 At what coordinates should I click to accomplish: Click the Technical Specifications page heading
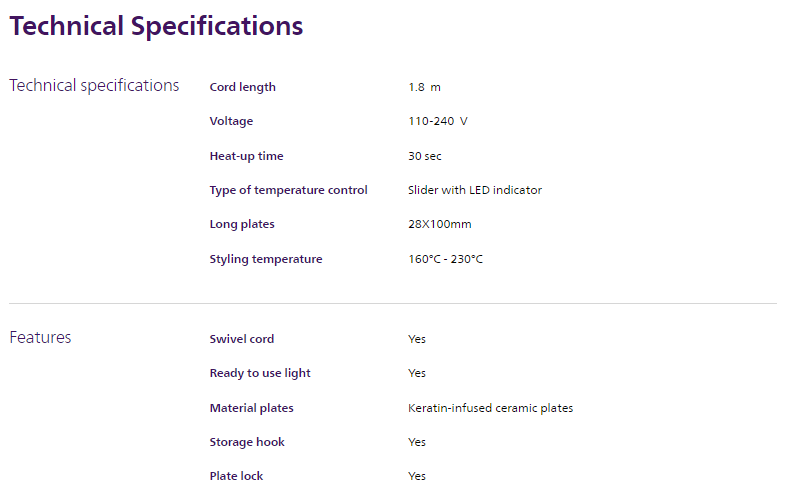(156, 27)
